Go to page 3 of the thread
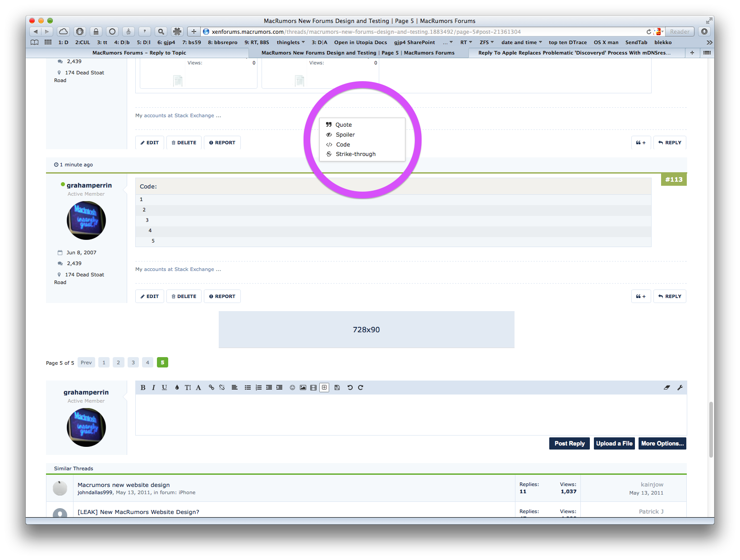Viewport: 740px width, 560px height. click(x=133, y=363)
